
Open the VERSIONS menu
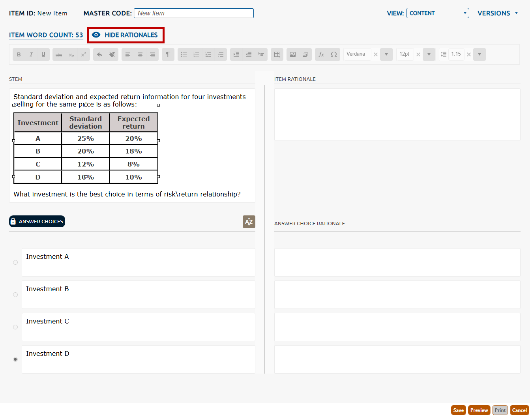tap(497, 13)
